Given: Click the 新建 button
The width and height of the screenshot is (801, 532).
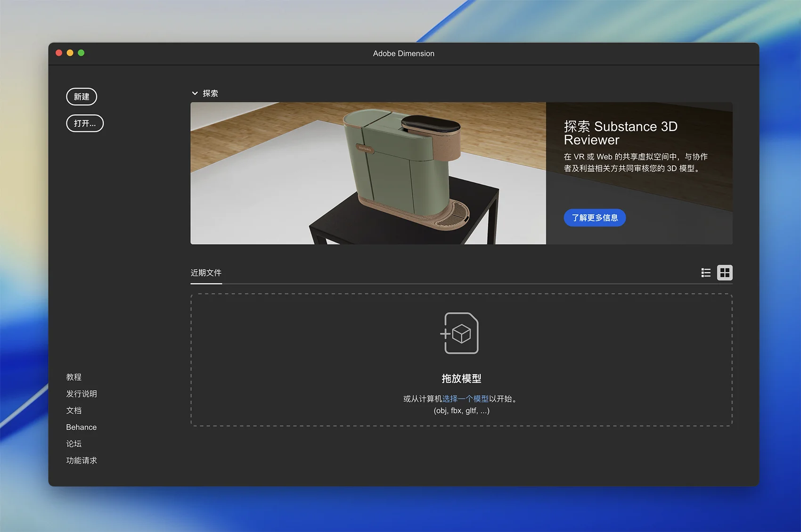Looking at the screenshot, I should click(x=82, y=97).
